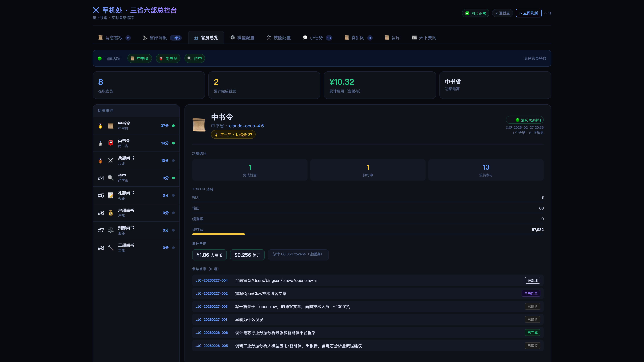
Task: Click the gold medal icon beside 中书令 ranking
Action: 100,126
